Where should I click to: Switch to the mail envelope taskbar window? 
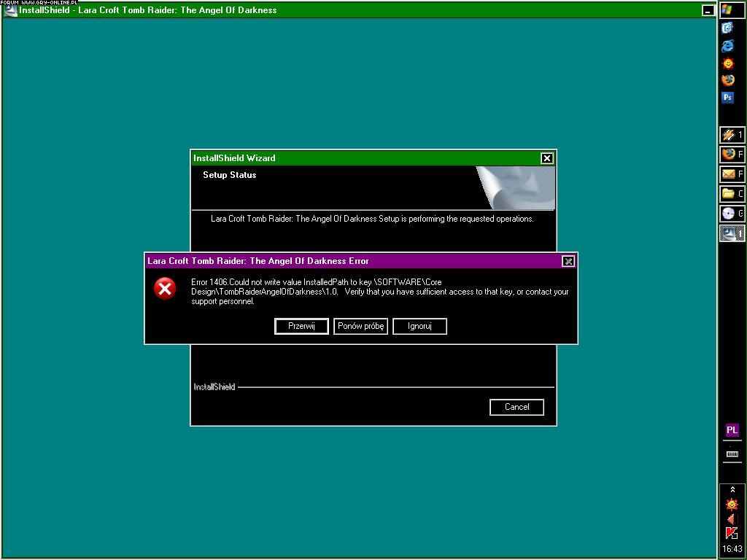(x=732, y=174)
